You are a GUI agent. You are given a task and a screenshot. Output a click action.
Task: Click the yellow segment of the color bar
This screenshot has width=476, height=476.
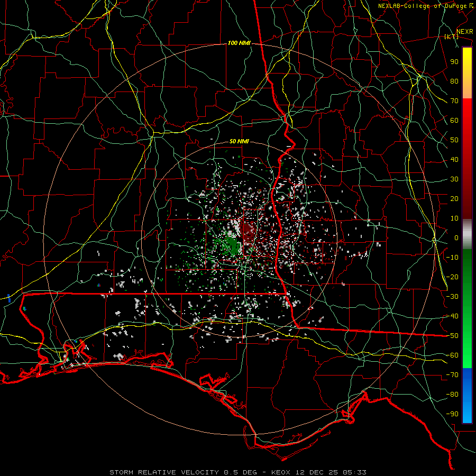[x=467, y=73]
